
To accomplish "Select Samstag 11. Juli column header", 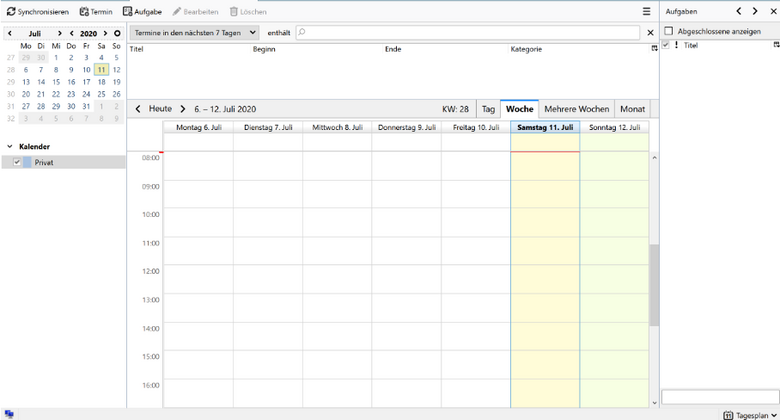I will click(545, 127).
